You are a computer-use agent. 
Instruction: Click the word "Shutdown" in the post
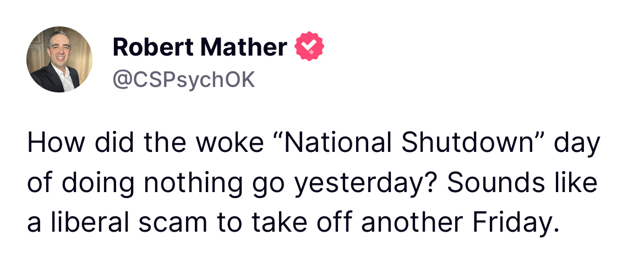coord(466,144)
